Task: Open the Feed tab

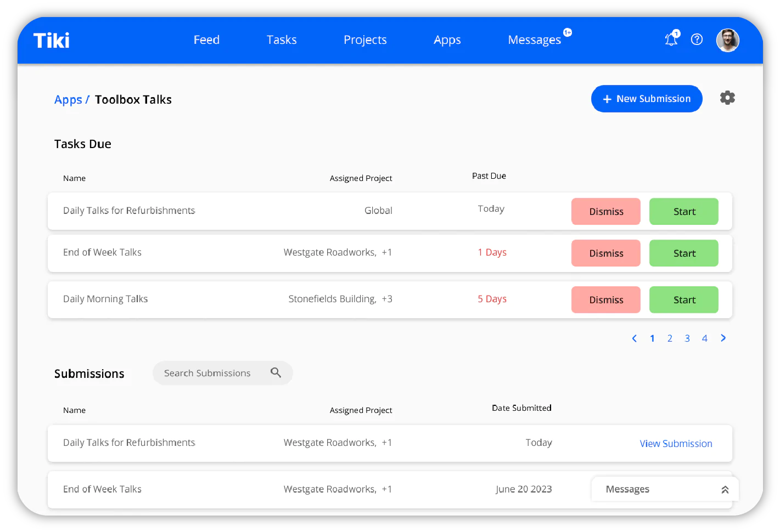Action: click(x=206, y=40)
